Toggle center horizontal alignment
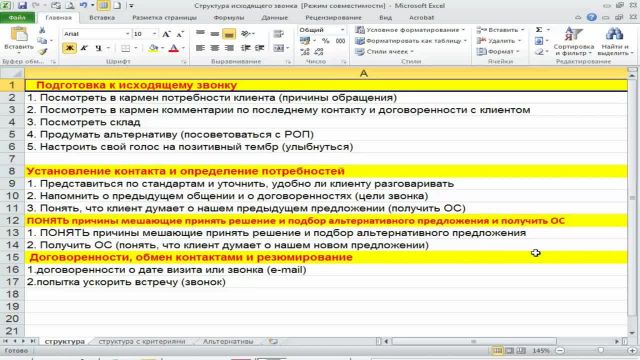The height and width of the screenshot is (360, 640). tap(215, 48)
